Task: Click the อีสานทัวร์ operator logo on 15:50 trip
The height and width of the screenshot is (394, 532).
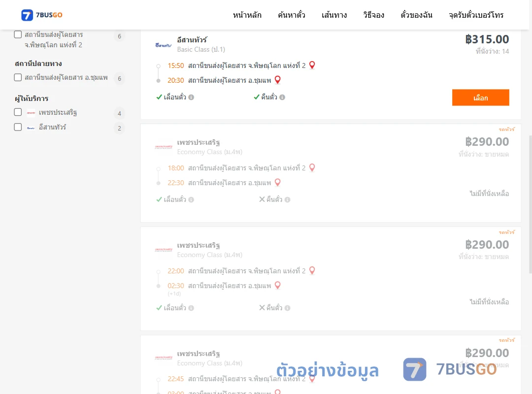Action: coord(164,45)
